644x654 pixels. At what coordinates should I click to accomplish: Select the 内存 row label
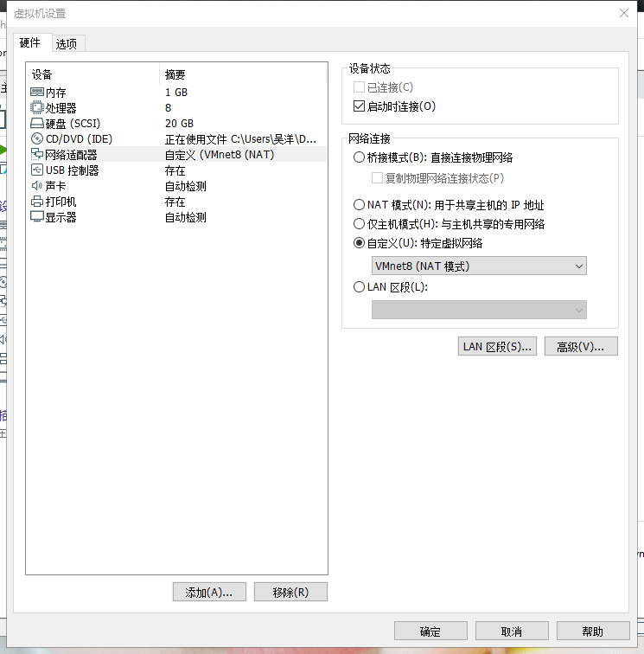(56, 93)
